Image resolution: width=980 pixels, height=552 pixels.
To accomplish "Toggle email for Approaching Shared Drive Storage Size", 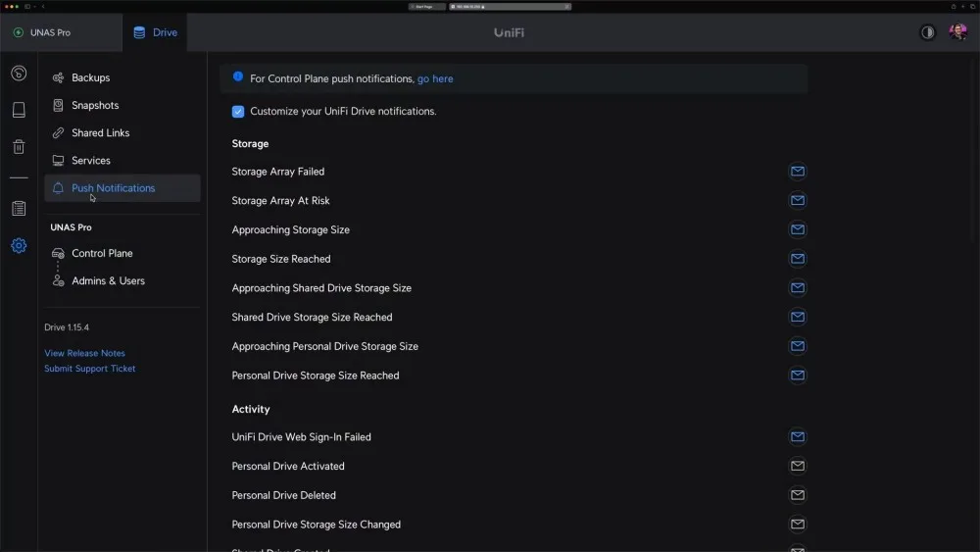I will pyautogui.click(x=798, y=287).
